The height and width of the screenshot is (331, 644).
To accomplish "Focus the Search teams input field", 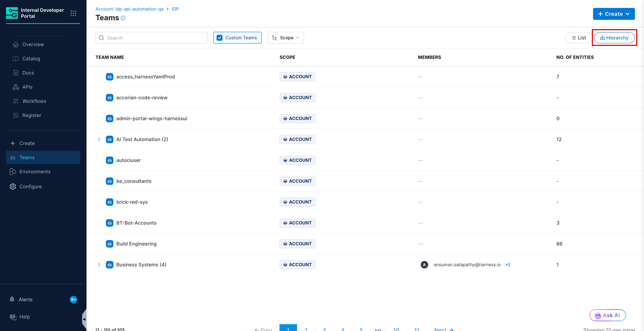I will tap(151, 38).
